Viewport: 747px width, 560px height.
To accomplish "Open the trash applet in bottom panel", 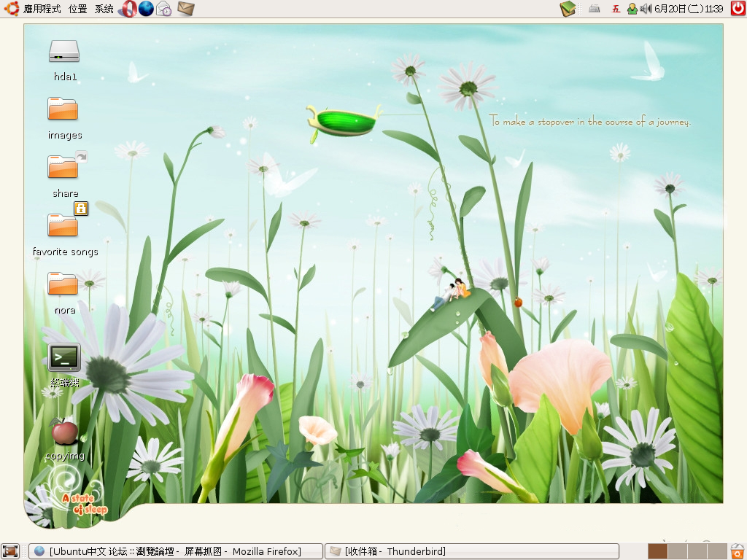I will point(738,551).
